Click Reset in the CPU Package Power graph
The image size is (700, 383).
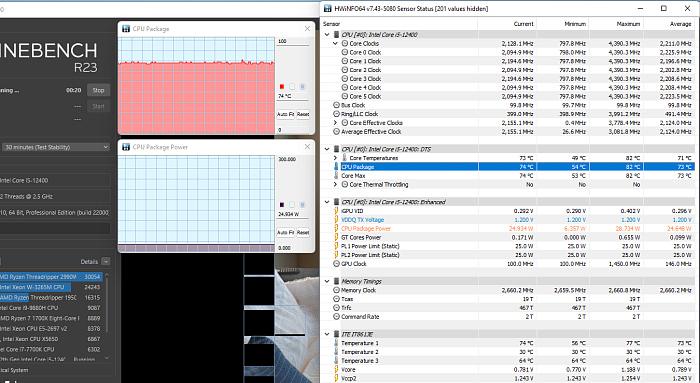pyautogui.click(x=303, y=233)
